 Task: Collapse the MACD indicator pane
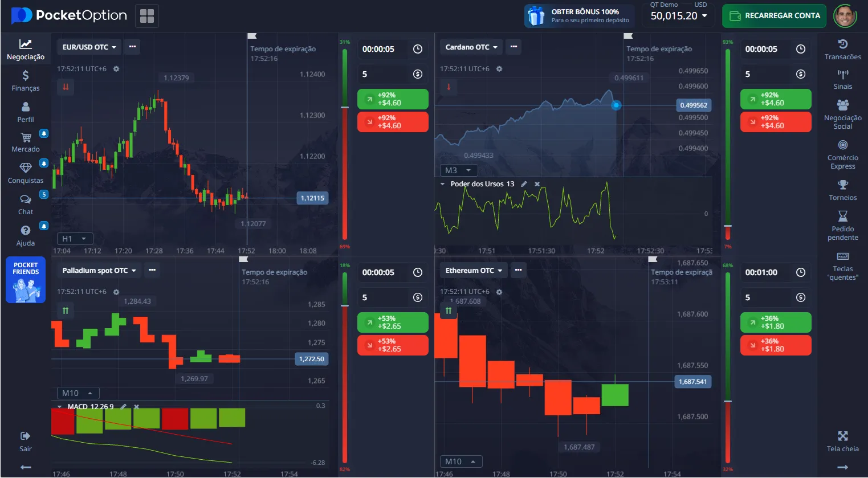(59, 407)
